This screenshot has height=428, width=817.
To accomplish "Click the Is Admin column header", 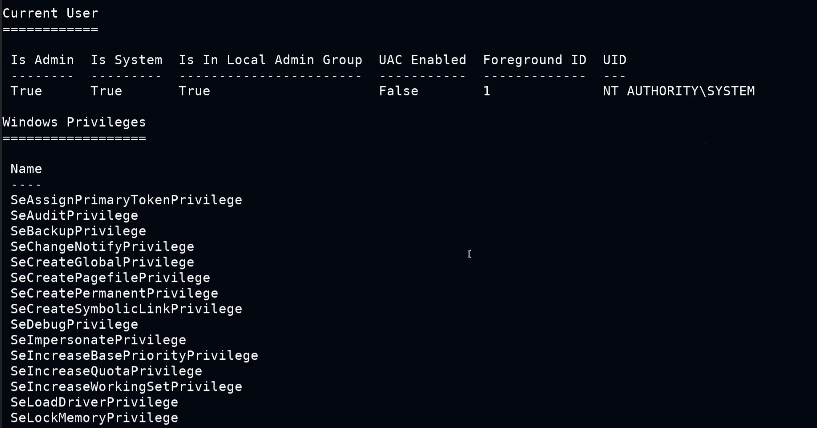I will 42,60.
